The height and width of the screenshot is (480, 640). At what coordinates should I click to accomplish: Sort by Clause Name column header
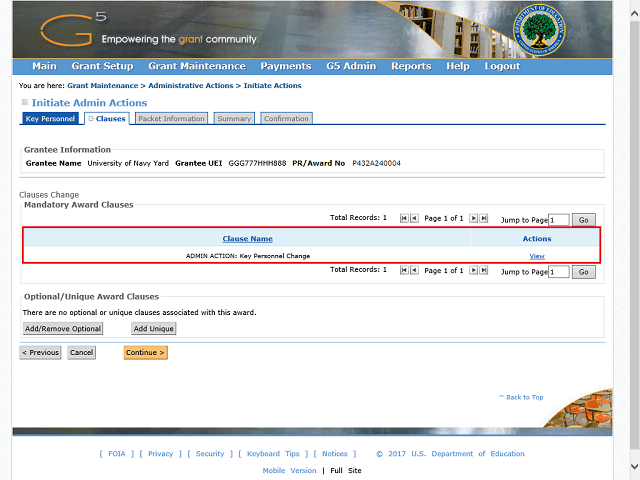[247, 239]
